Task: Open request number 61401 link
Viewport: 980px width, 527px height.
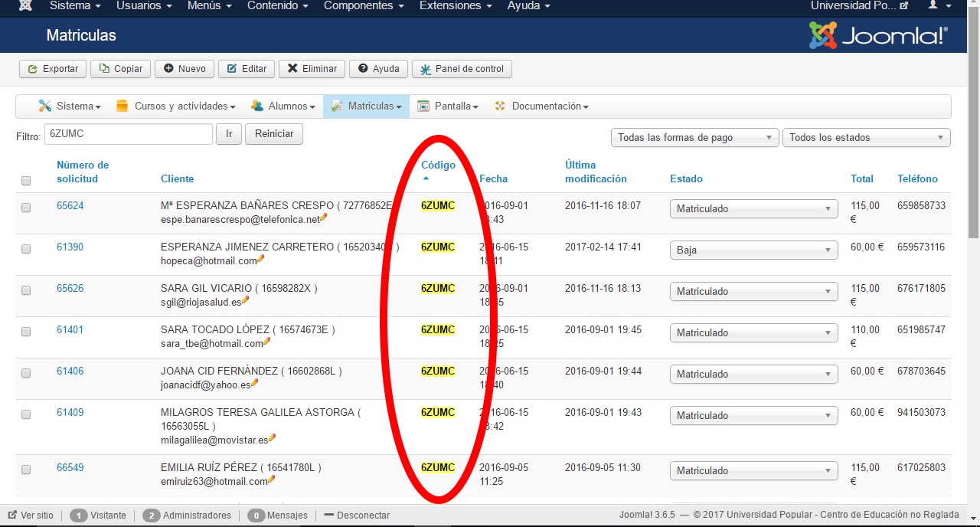Action: click(x=70, y=329)
